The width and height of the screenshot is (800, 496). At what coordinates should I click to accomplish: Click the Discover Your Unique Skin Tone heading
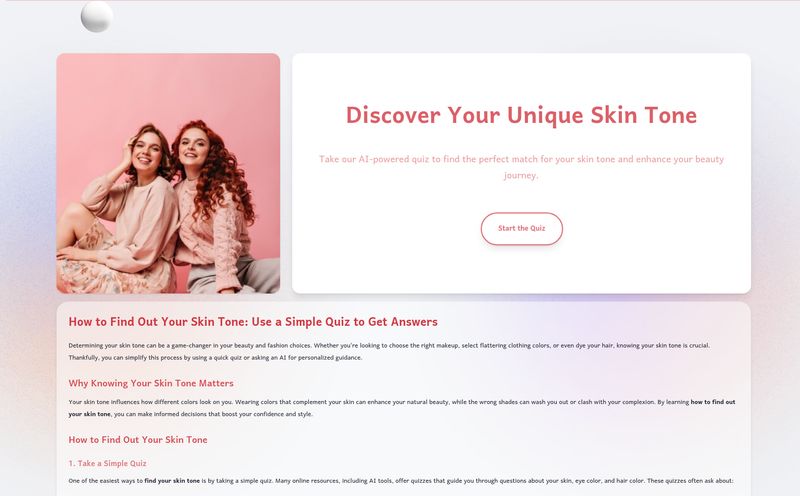click(521, 115)
